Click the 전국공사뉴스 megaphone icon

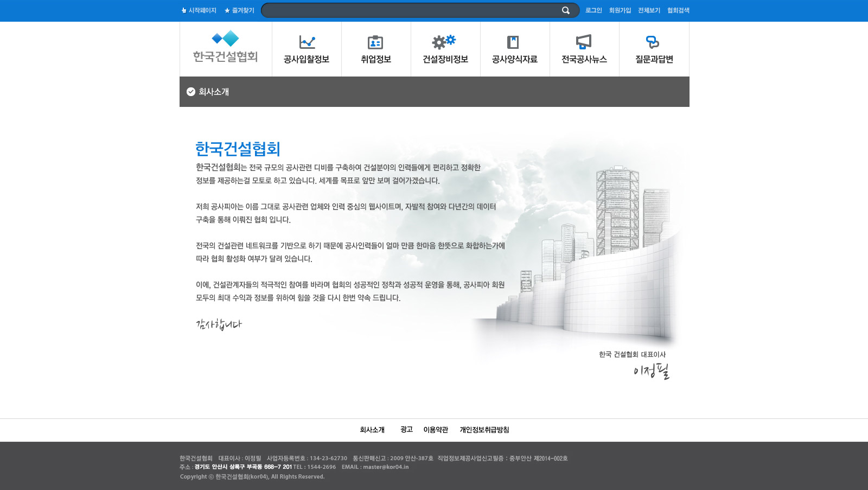click(584, 42)
